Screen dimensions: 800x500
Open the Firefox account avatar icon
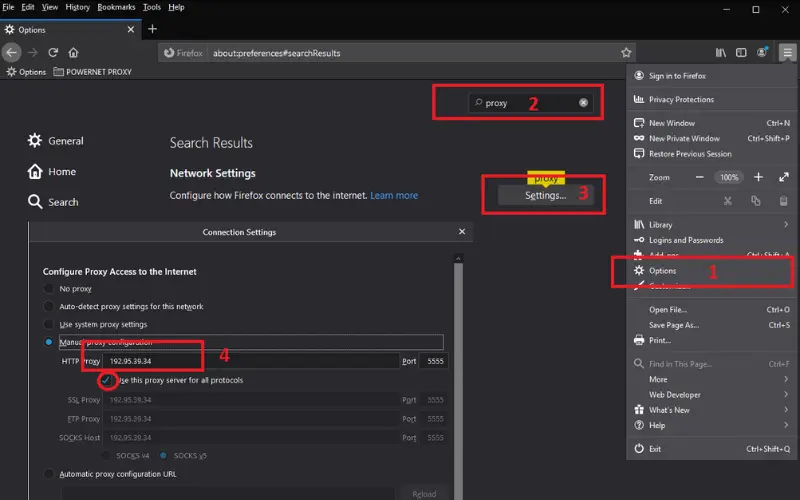[762, 52]
